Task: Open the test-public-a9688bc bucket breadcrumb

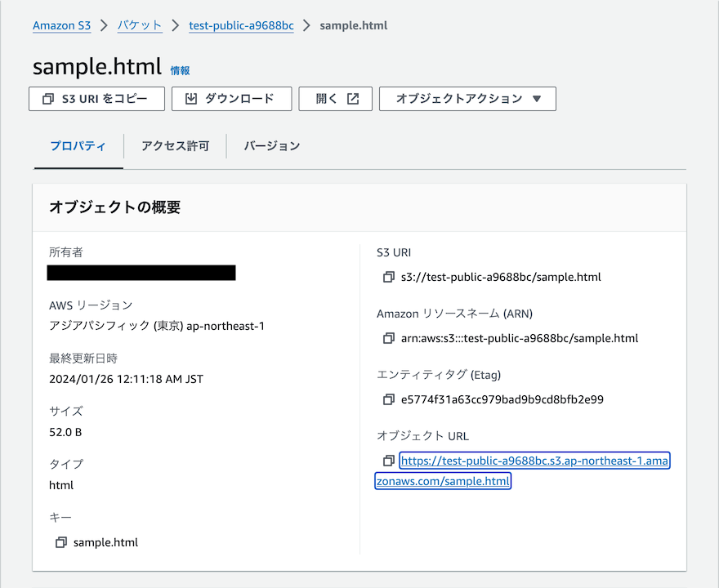Action: tap(240, 25)
